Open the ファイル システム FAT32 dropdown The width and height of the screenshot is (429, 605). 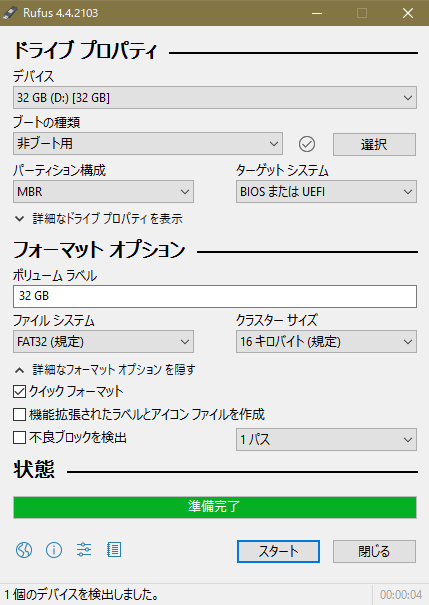pos(103,341)
